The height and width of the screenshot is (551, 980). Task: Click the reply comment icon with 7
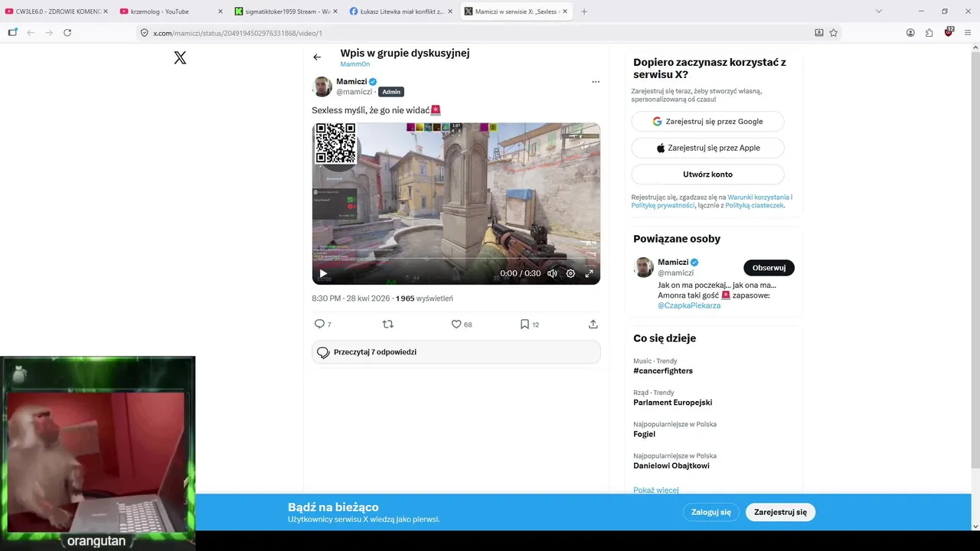point(322,324)
